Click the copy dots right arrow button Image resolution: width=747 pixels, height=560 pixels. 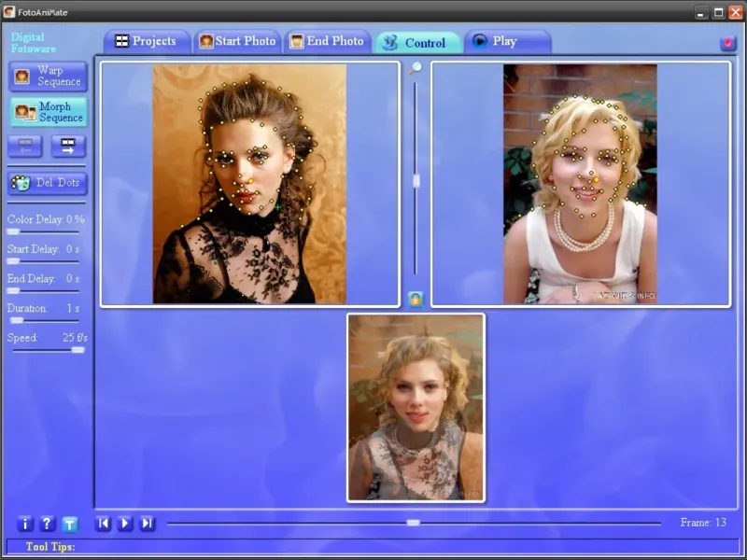[x=68, y=147]
